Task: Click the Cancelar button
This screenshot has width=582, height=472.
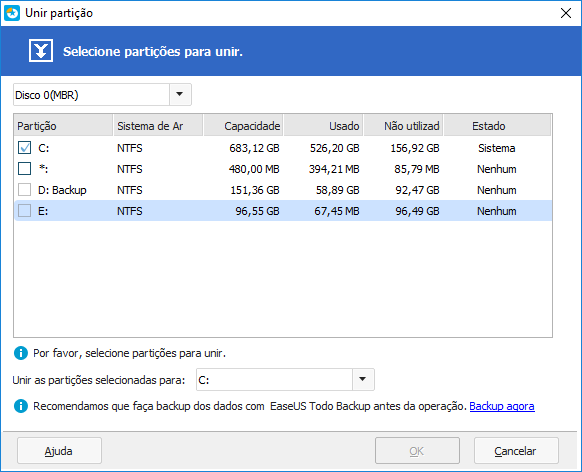Action: click(516, 451)
